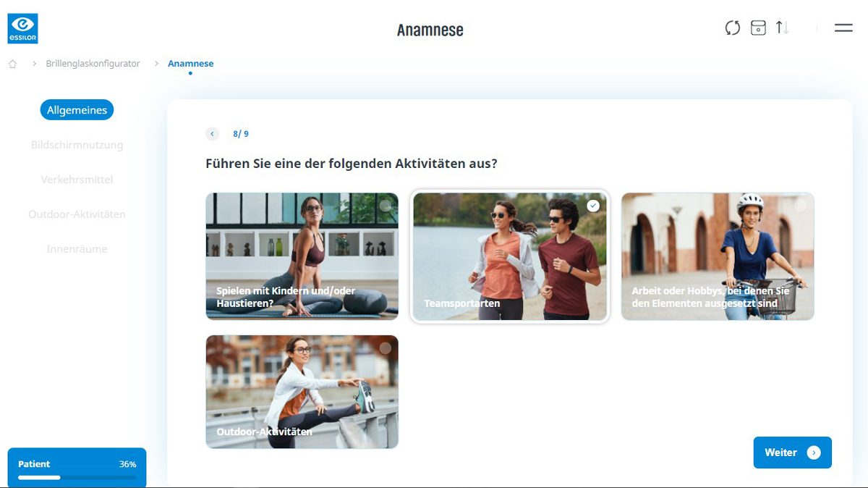The width and height of the screenshot is (868, 488).
Task: Go to Innenräume section in sidebar
Action: click(x=77, y=249)
